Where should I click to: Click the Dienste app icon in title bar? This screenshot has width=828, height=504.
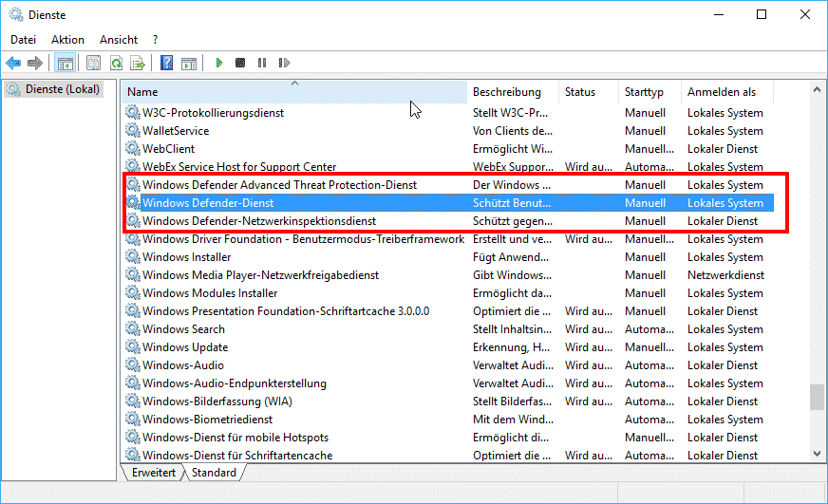pos(16,15)
